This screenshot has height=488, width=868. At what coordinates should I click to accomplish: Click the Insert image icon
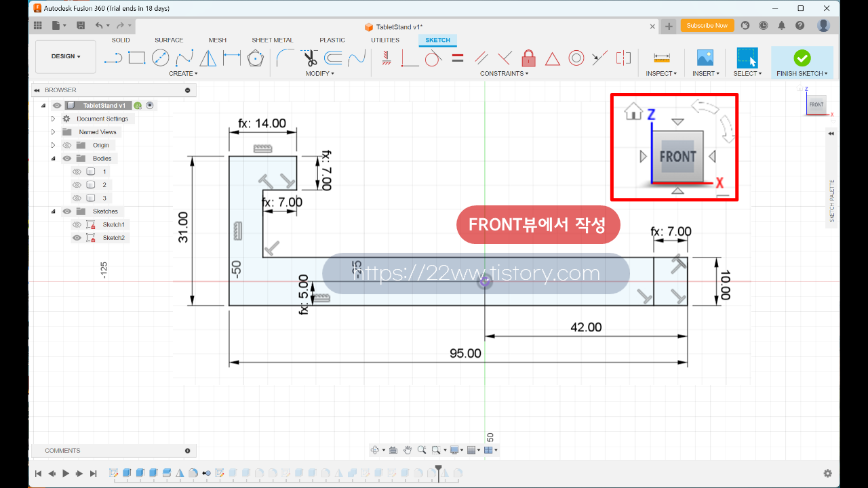[705, 58]
